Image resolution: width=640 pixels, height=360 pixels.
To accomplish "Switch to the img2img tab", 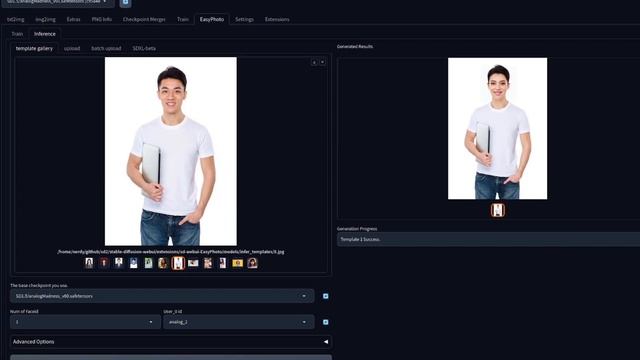I will coord(45,19).
